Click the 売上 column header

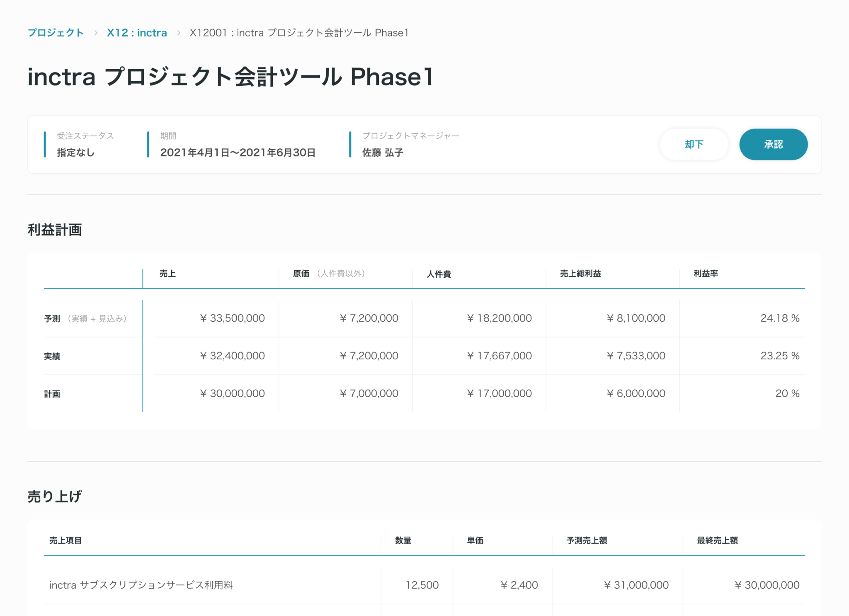pos(167,274)
